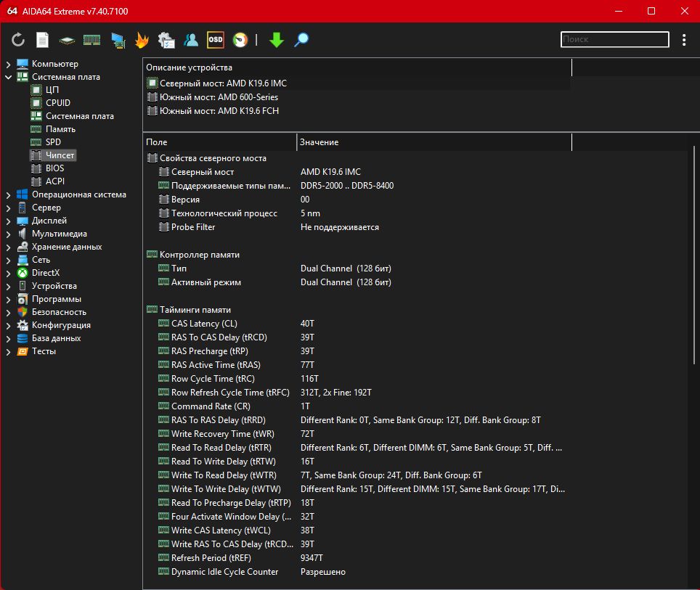The image size is (700, 590).
Task: Select the RAS Precharge (tRP) row
Action: (357, 351)
